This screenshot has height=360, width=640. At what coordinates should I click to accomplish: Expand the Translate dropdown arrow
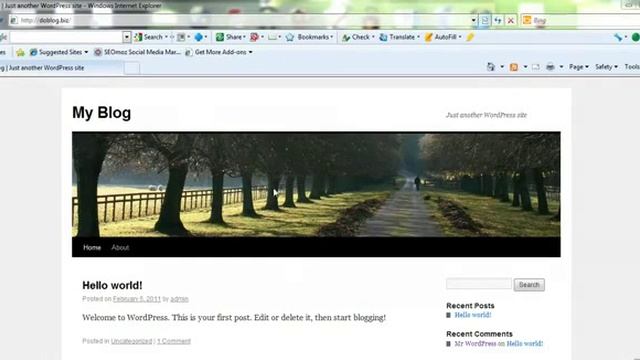tap(418, 37)
